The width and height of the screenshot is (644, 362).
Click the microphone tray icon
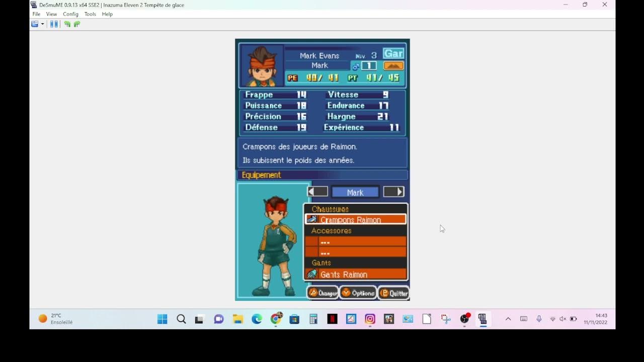pos(539,319)
